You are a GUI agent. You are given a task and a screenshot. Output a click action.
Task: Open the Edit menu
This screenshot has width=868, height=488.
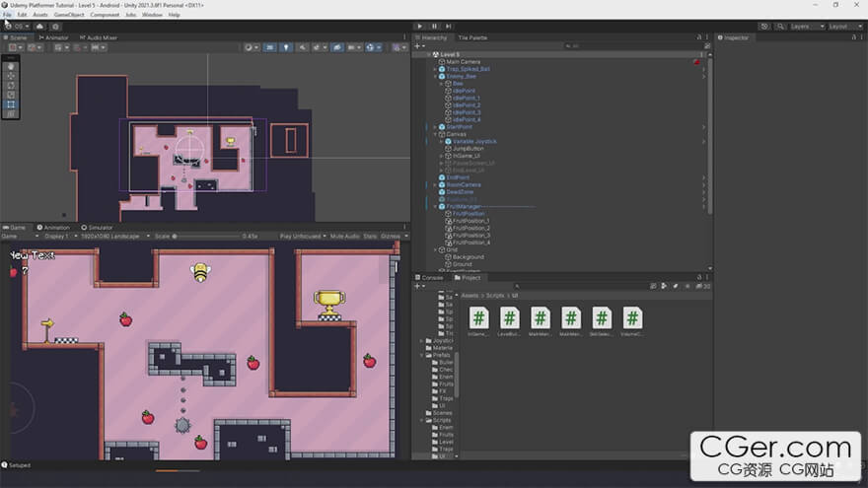[x=22, y=15]
